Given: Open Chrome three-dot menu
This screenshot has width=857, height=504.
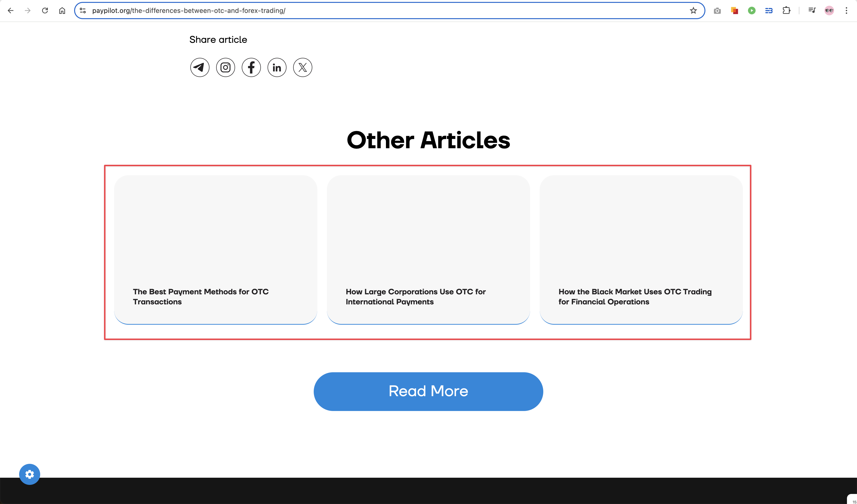Looking at the screenshot, I should [846, 11].
